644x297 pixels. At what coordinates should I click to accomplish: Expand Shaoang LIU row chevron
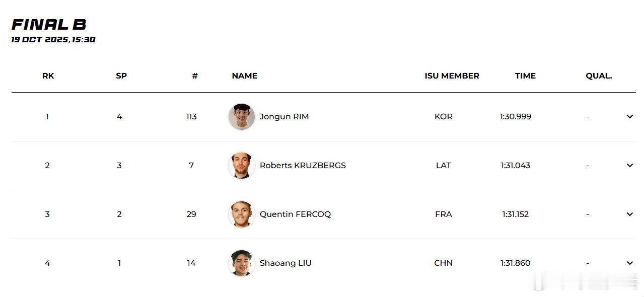629,263
